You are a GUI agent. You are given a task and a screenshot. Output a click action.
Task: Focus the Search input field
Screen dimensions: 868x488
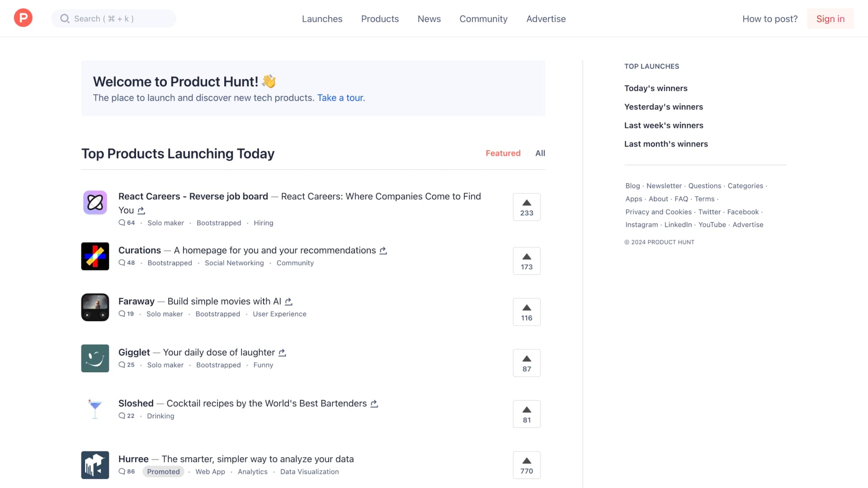click(114, 19)
